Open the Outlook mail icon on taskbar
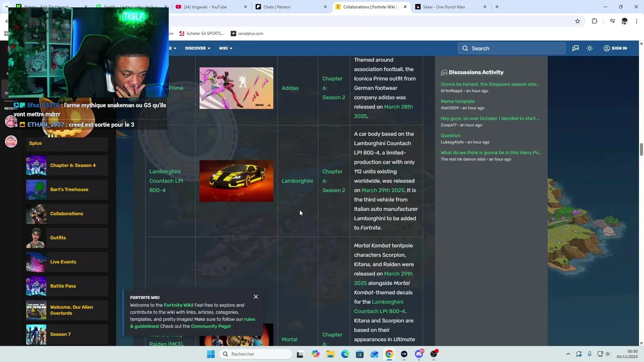 pos(374,354)
